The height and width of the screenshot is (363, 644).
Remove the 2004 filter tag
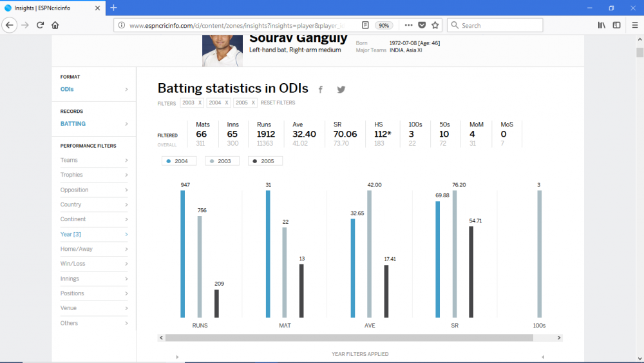point(226,103)
